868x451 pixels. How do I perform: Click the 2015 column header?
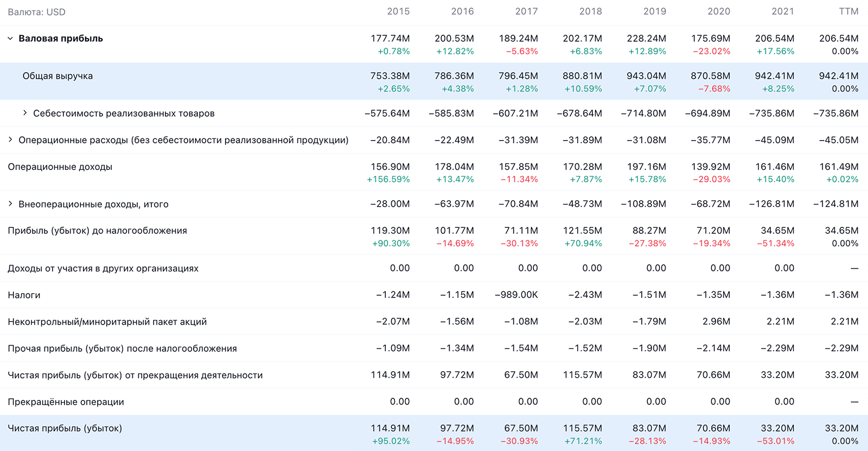(x=398, y=11)
